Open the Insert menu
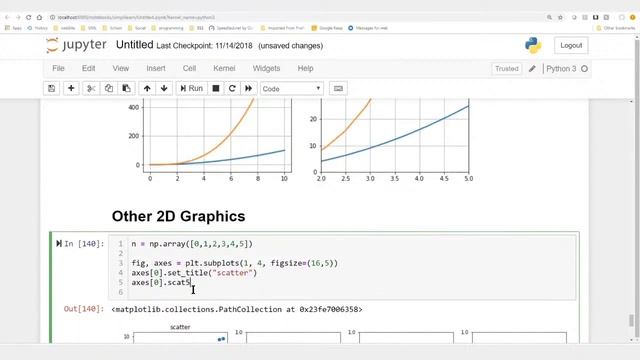Screen dimensions: 640x360 point(156,69)
